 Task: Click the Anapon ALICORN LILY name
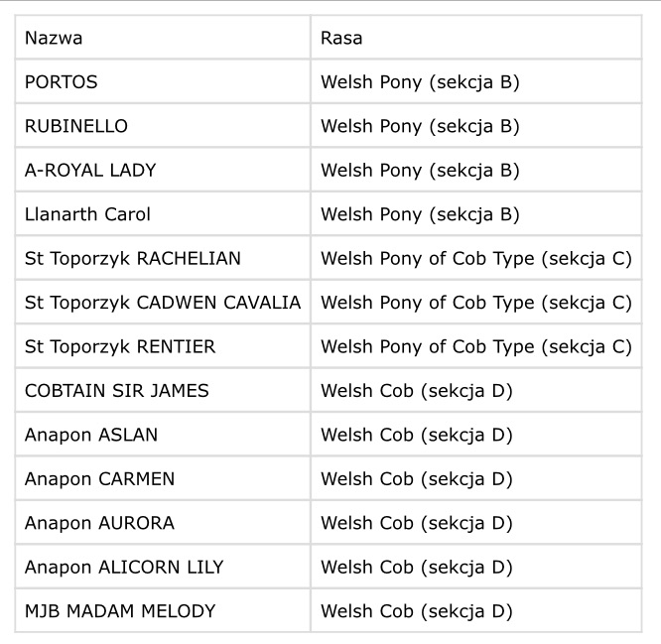pos(124,568)
